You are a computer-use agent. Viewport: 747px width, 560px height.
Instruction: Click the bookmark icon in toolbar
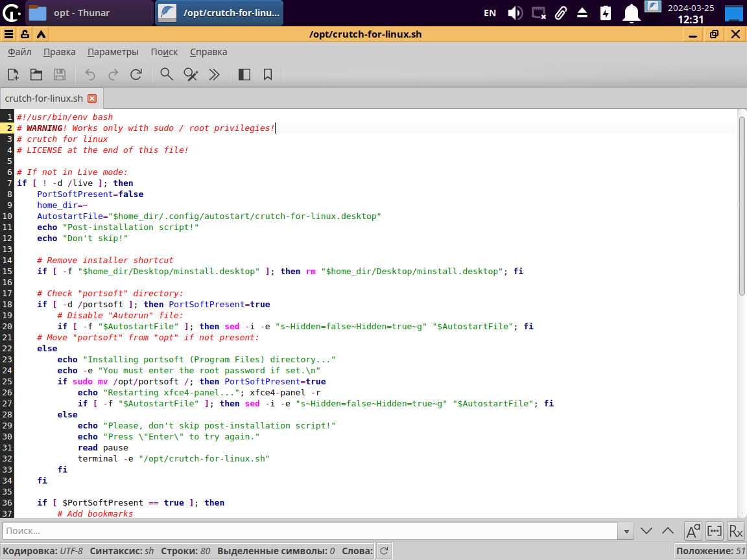pyautogui.click(x=268, y=75)
